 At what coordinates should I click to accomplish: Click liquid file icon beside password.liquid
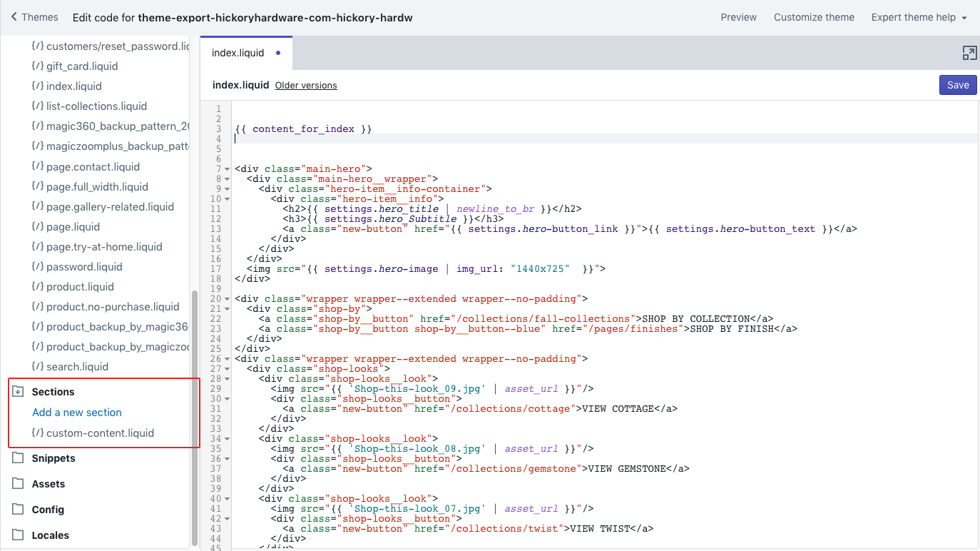(x=38, y=266)
